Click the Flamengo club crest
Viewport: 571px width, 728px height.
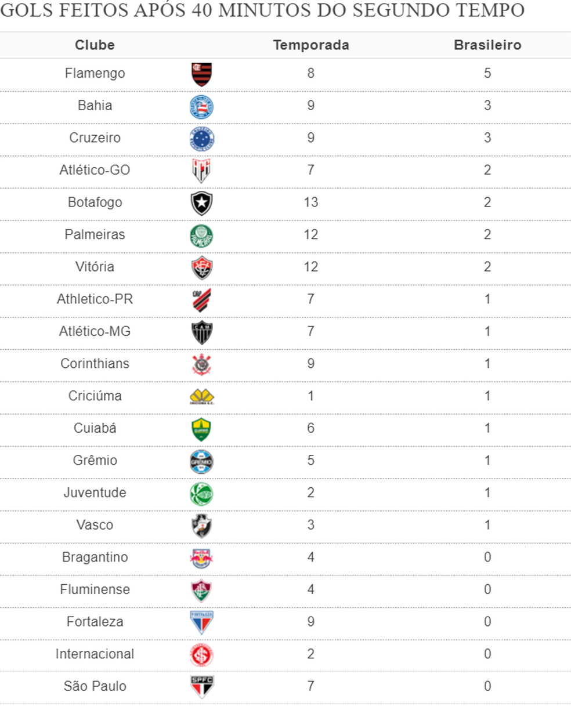pos(202,74)
